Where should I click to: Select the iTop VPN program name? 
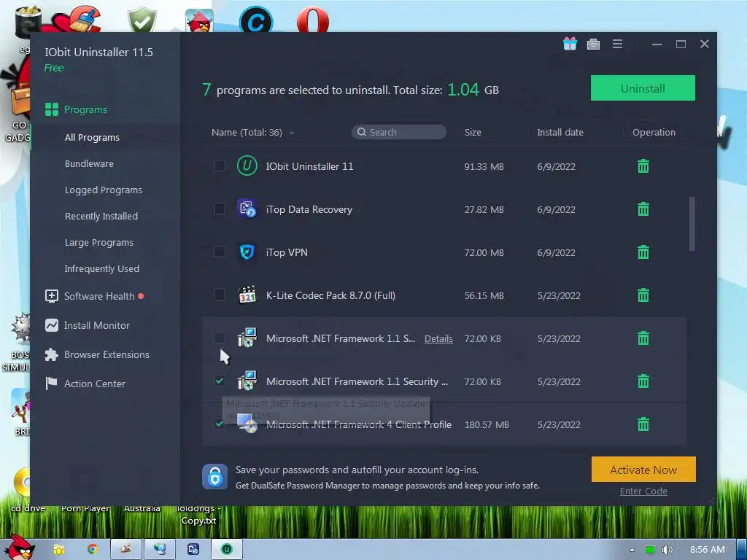pos(287,252)
